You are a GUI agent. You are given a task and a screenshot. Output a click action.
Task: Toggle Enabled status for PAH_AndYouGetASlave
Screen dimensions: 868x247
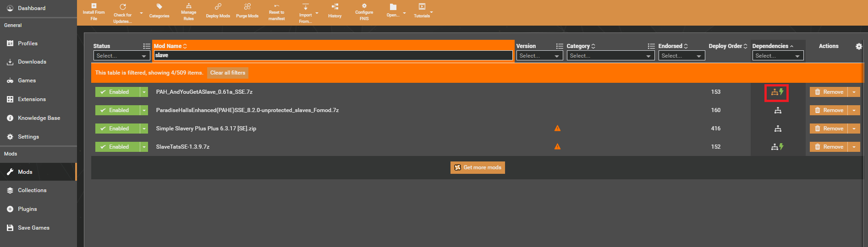(117, 92)
